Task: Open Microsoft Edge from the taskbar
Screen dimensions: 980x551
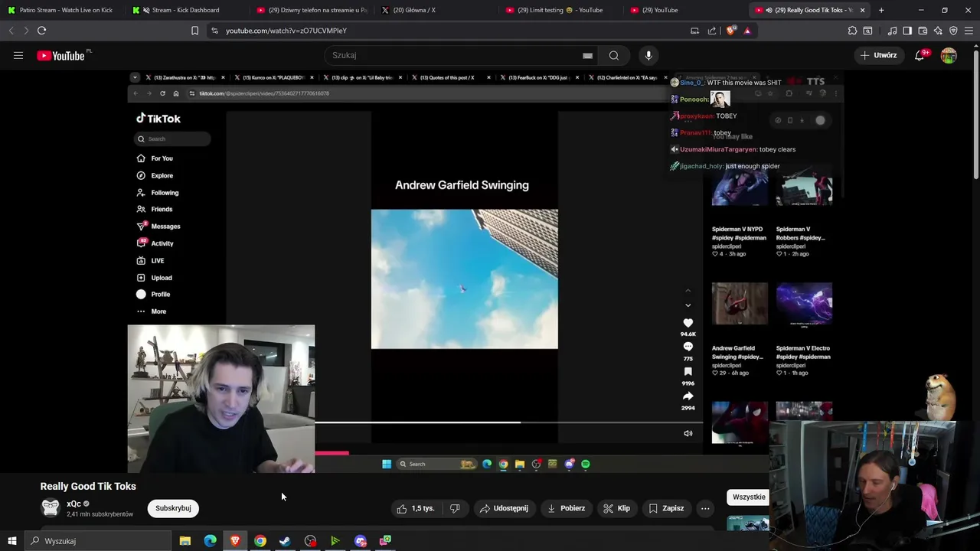Action: coord(211,541)
